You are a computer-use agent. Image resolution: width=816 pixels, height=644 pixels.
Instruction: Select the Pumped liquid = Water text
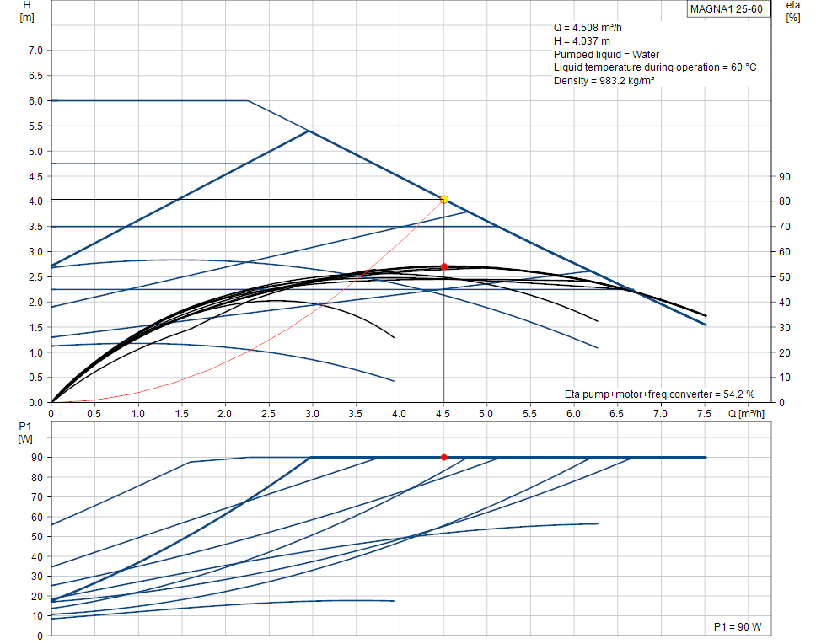[606, 54]
